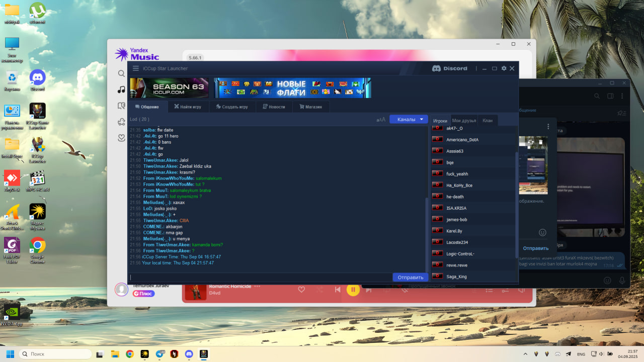Pause the track in Yandex Music
644x362 pixels.
[x=353, y=290]
